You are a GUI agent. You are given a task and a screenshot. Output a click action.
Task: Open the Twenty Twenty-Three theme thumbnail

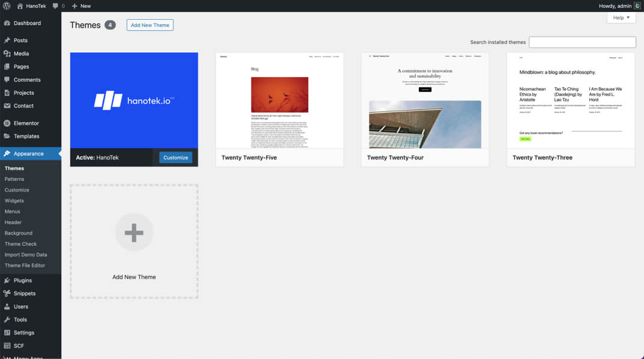pyautogui.click(x=571, y=100)
